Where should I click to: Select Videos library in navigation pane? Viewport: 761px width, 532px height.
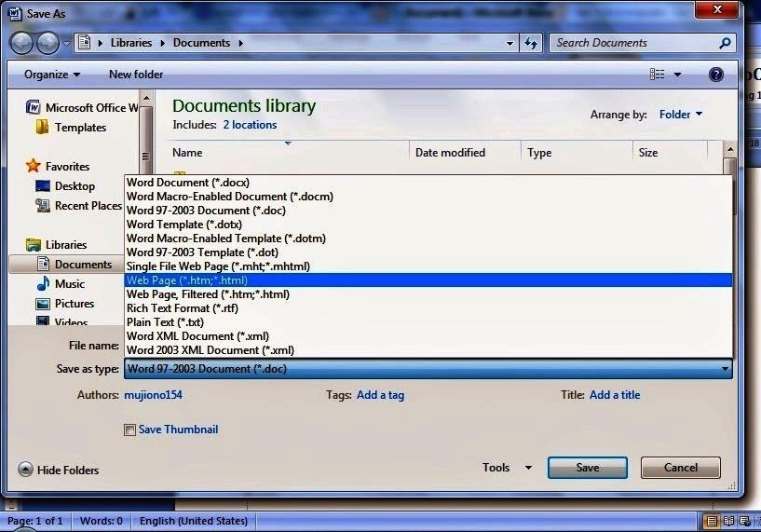62,321
